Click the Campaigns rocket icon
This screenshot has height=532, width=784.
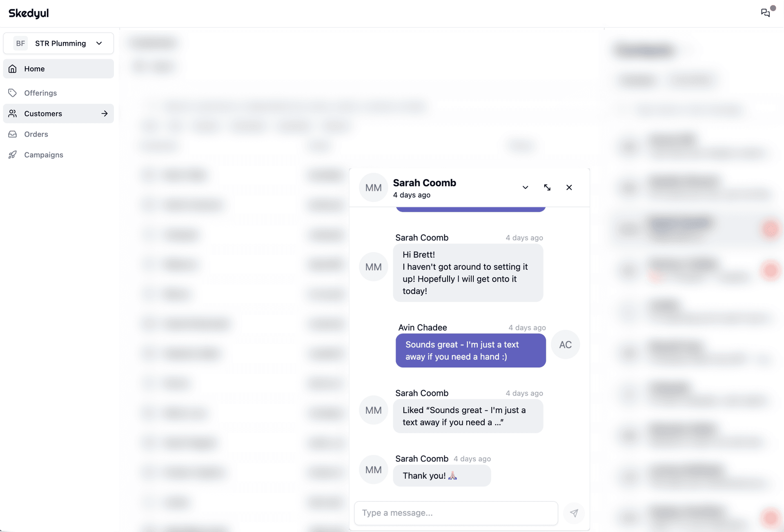(x=13, y=155)
